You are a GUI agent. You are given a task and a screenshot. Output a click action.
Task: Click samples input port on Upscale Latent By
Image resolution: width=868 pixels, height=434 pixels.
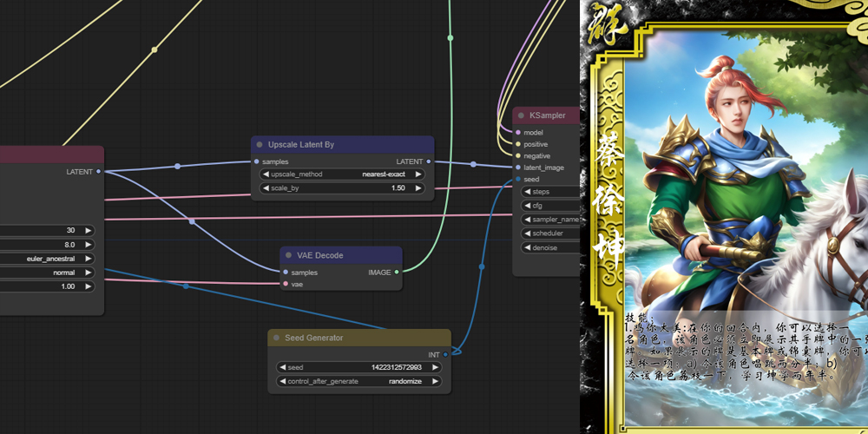(x=256, y=161)
